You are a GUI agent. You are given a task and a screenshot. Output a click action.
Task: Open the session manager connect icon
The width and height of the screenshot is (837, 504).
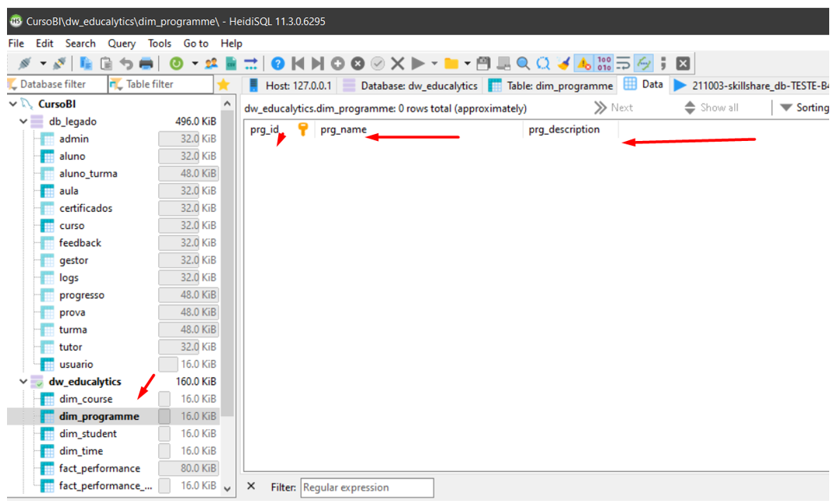click(25, 63)
